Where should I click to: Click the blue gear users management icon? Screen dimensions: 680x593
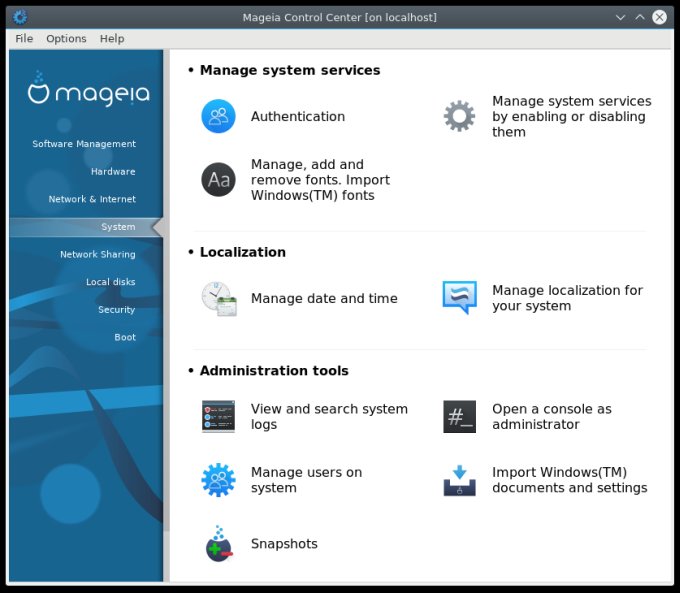218,480
